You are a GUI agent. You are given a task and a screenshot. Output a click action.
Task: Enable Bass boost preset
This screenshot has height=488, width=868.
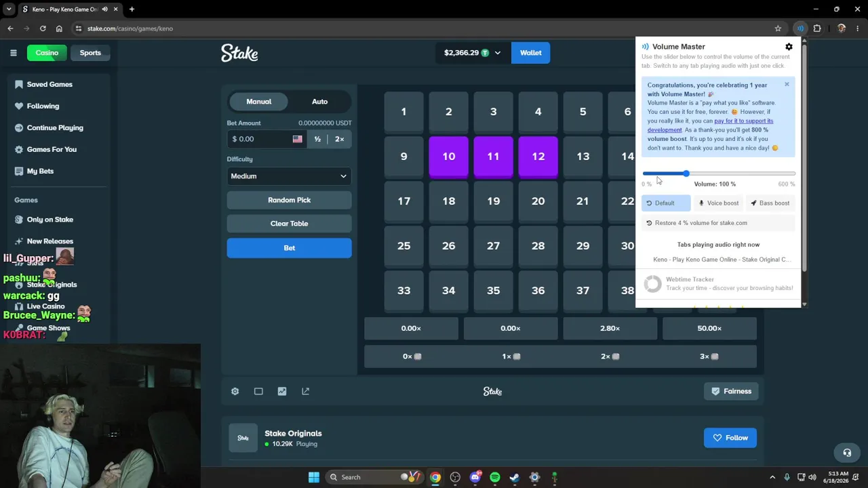[770, 203]
